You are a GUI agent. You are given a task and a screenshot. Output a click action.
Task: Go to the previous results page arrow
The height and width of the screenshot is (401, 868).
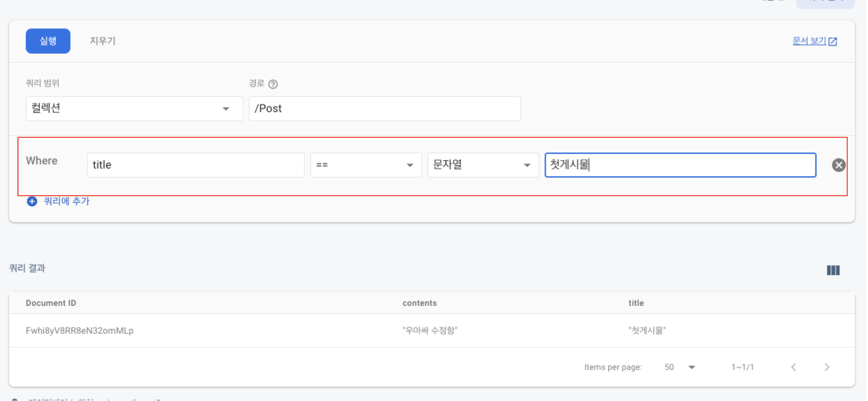pyautogui.click(x=793, y=367)
